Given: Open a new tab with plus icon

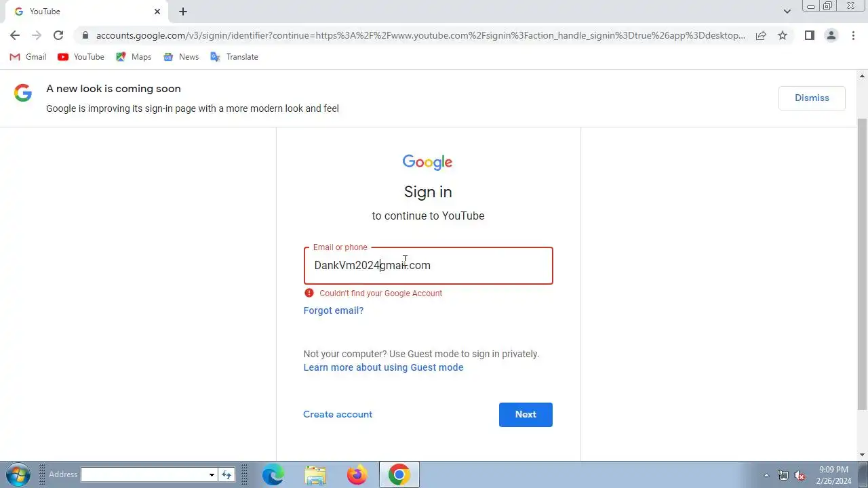Looking at the screenshot, I should point(183,12).
